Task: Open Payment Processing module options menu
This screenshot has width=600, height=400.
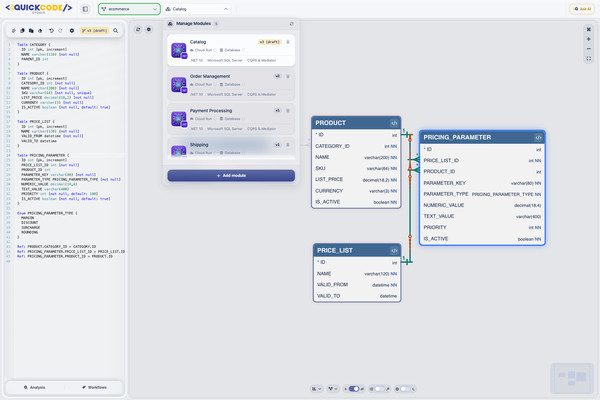Action: coord(288,111)
